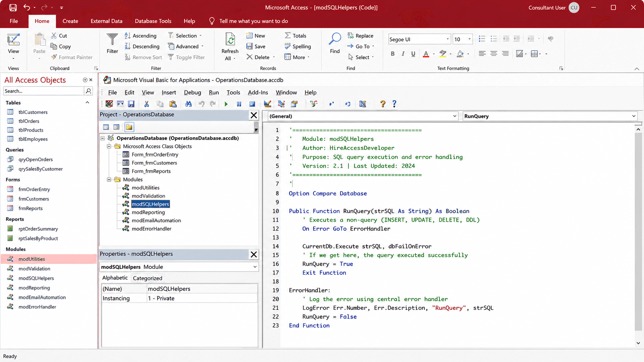Open the font name Segoe UI dropdown
The image size is (644, 362).
(x=448, y=39)
